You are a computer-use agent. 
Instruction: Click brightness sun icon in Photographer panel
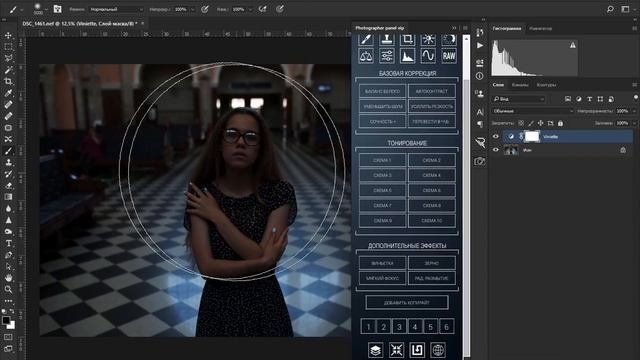pyautogui.click(x=428, y=39)
